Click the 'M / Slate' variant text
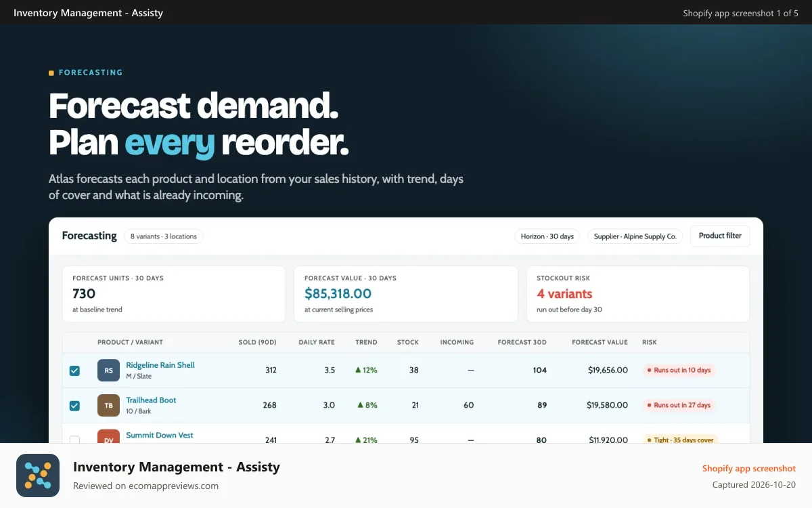The width and height of the screenshot is (812, 508). coord(139,376)
